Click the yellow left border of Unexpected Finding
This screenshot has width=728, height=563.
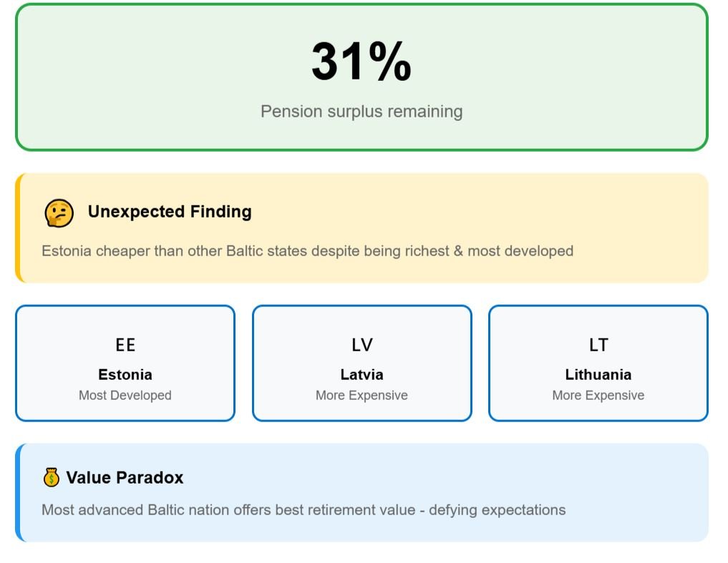click(x=18, y=228)
